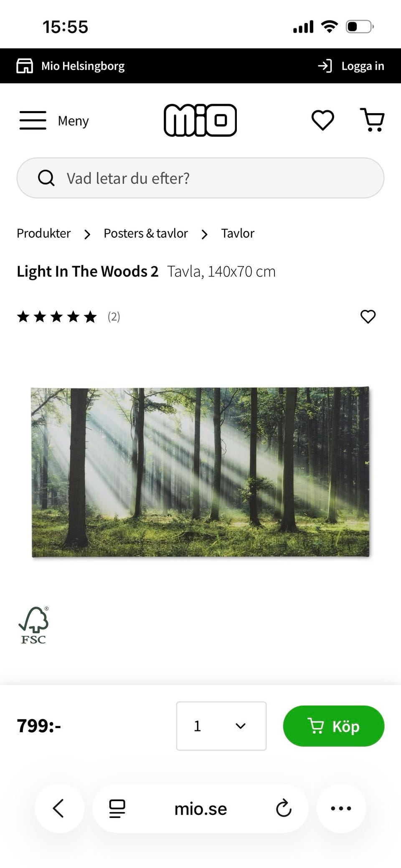The width and height of the screenshot is (401, 868).
Task: Click the search magnifier icon
Action: [46, 178]
